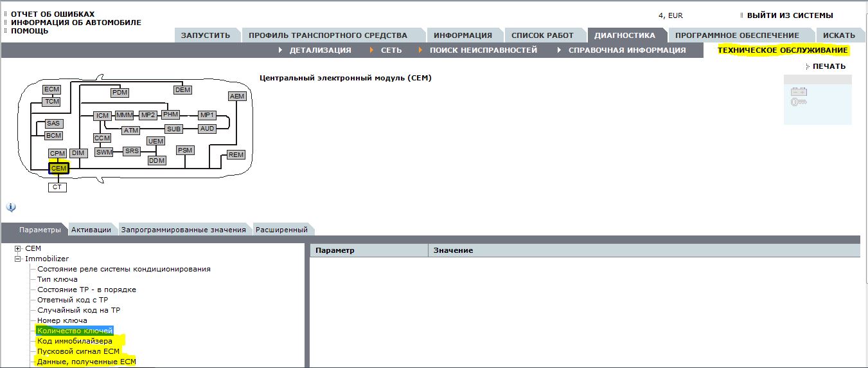This screenshot has width=868, height=368.
Task: Click the blue info icon below diagram
Action: (11, 207)
